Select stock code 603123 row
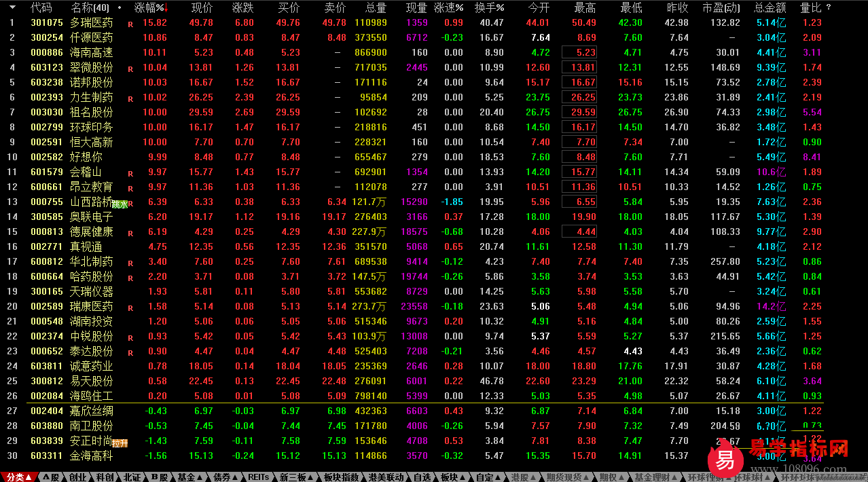 tap(47, 67)
